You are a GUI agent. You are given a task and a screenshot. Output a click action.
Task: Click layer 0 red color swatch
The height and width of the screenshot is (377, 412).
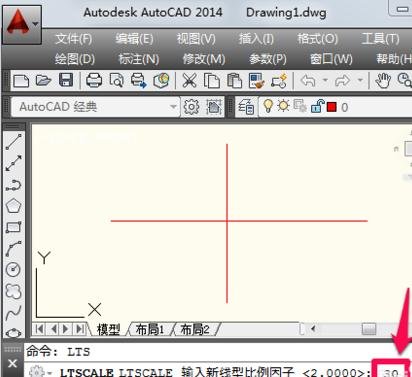coord(332,107)
